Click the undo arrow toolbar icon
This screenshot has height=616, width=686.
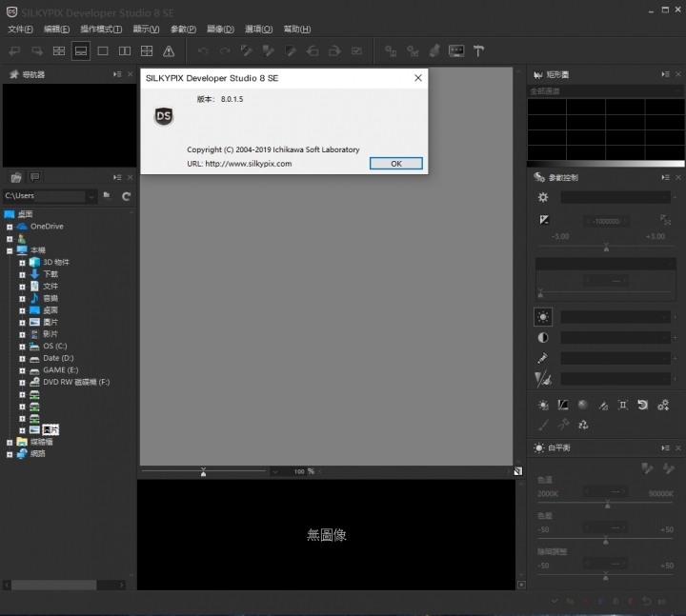[x=203, y=51]
